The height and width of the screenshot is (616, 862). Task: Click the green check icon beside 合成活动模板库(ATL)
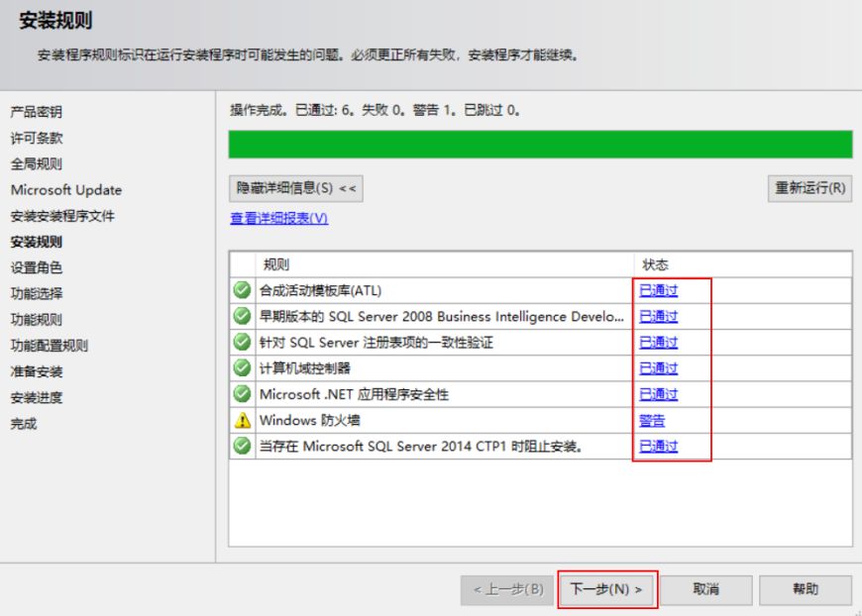242,290
